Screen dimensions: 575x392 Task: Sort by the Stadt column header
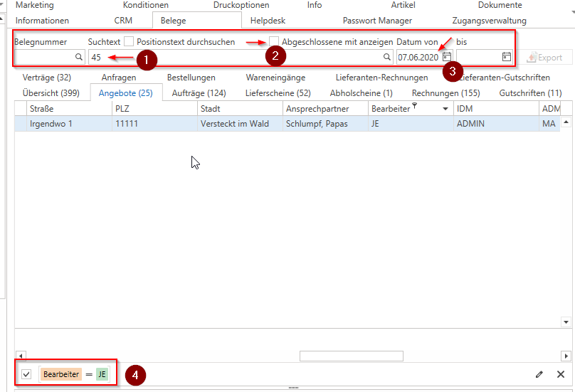pyautogui.click(x=211, y=108)
